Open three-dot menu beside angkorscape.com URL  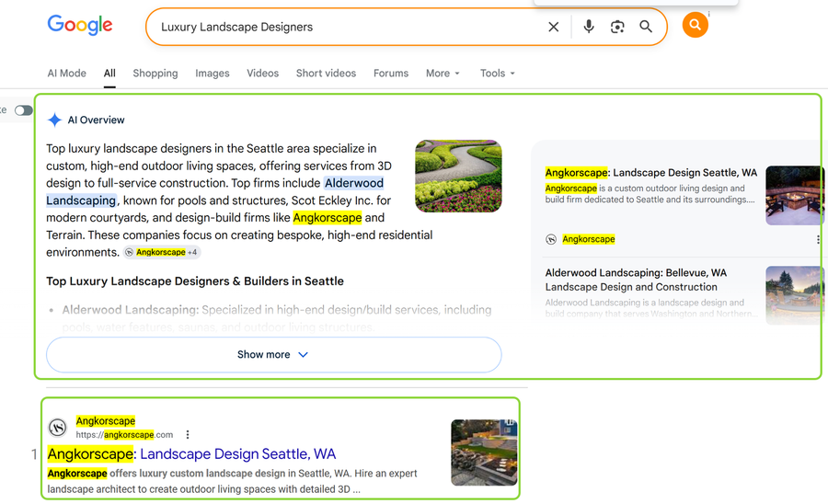(188, 435)
